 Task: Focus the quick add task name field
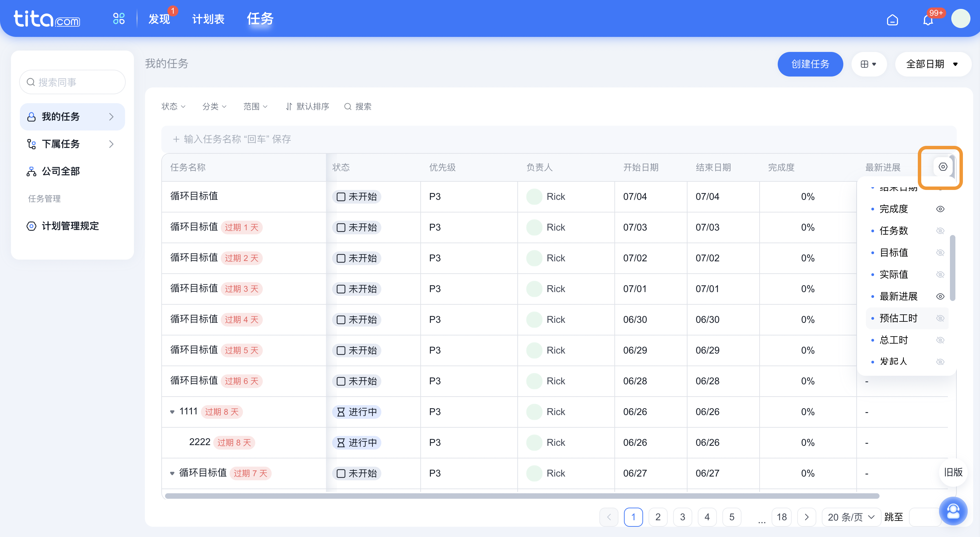point(558,139)
